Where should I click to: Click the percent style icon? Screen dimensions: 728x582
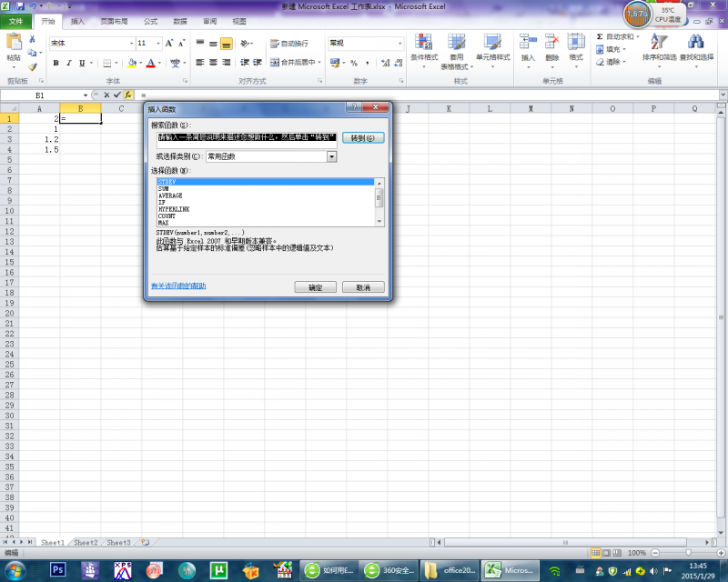354,63
